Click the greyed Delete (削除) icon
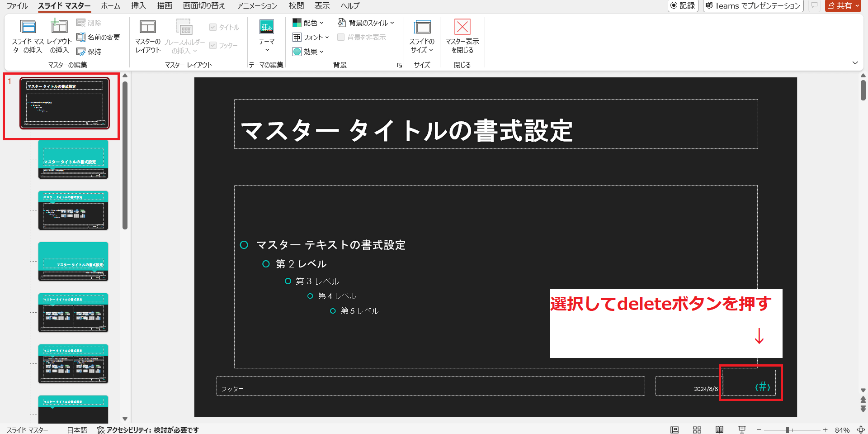868x434 pixels. coord(81,23)
